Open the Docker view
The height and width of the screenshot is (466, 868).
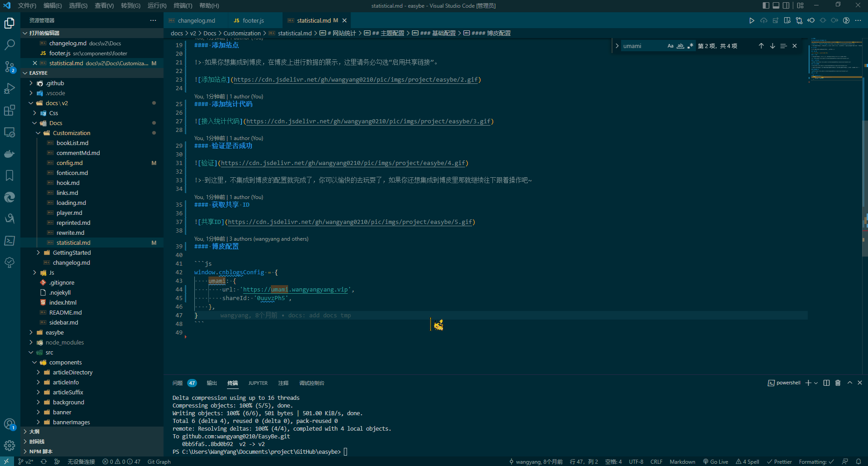10,154
